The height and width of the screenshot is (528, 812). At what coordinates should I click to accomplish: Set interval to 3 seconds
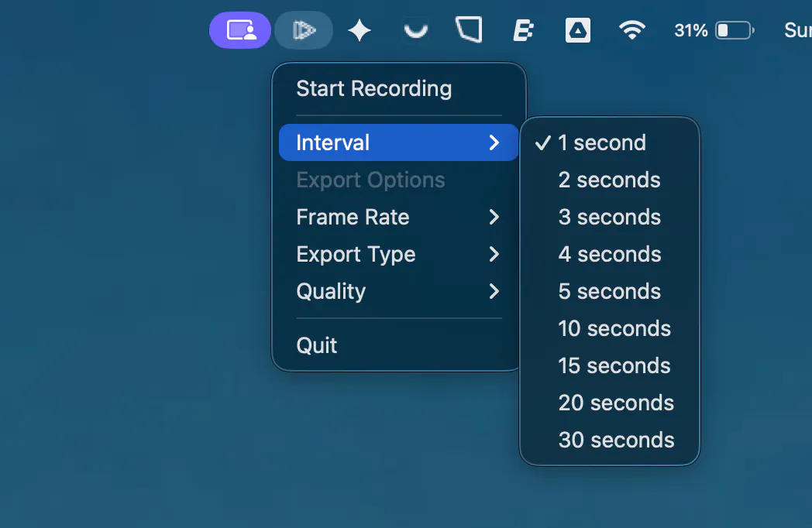point(610,217)
